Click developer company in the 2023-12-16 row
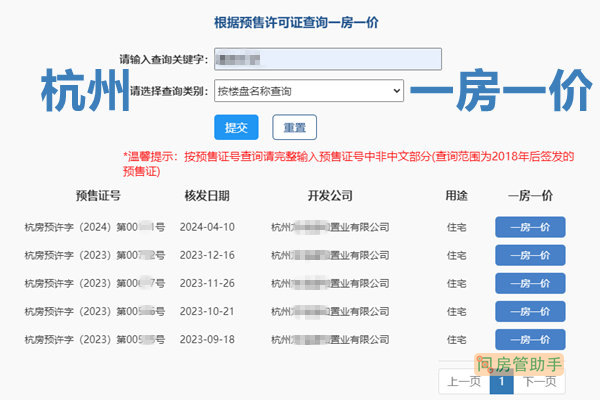Image resolution: width=600 pixels, height=400 pixels. 330,255
